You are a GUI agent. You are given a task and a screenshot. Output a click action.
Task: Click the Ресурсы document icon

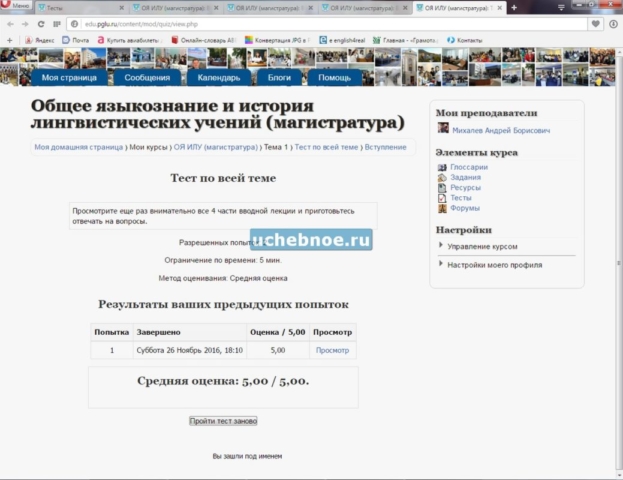tap(442, 187)
